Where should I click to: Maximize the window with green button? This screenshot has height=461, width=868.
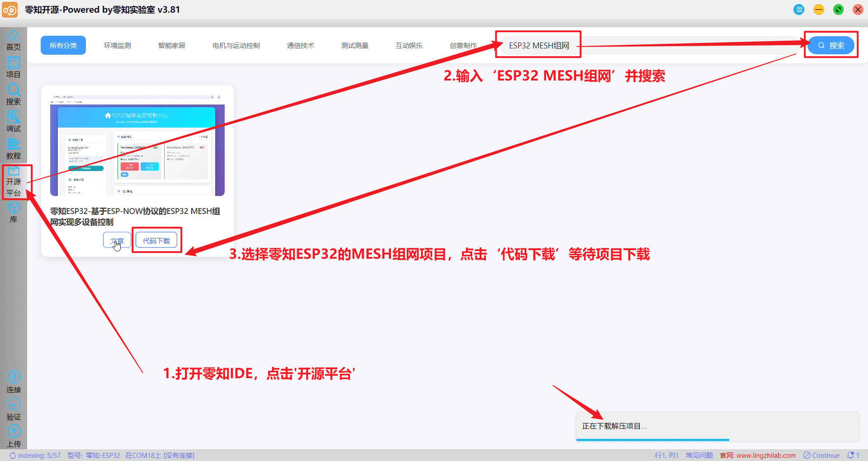[838, 10]
